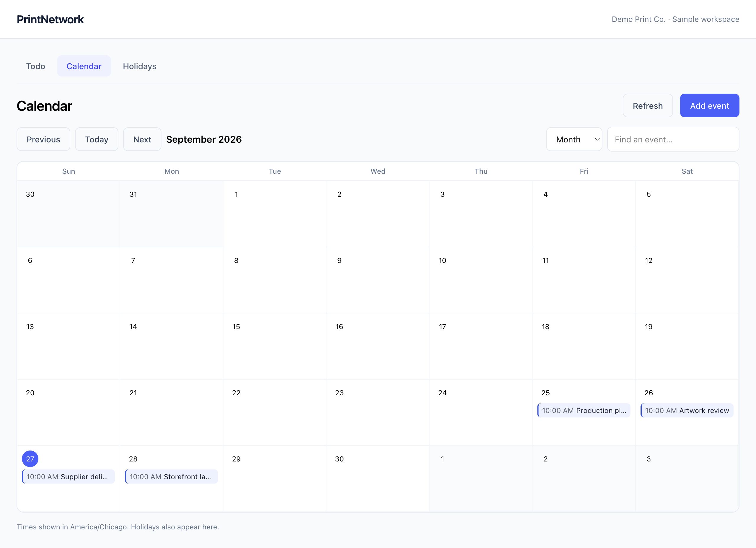The width and height of the screenshot is (756, 548).
Task: Switch to the Holidays tab
Action: point(140,66)
